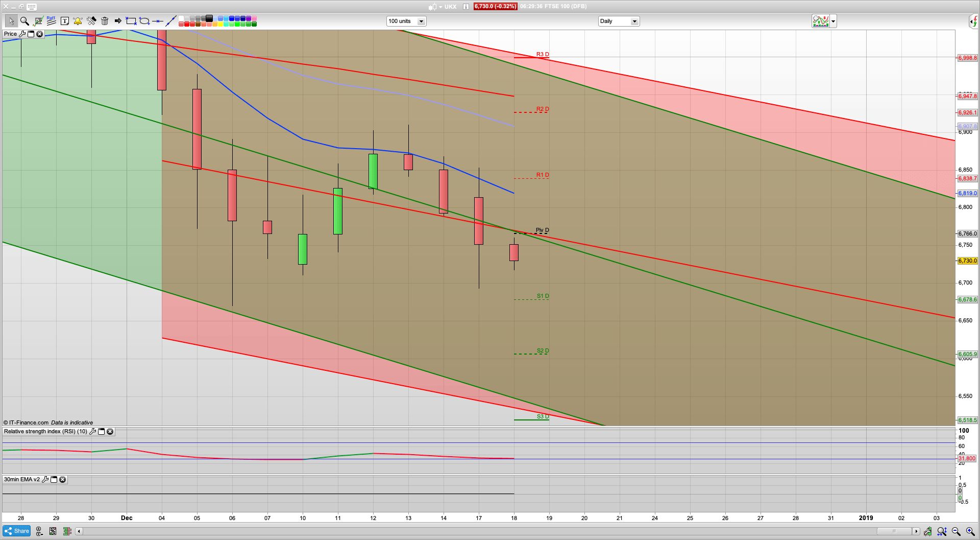Click the Share button
The width and height of the screenshot is (980, 540).
point(16,531)
